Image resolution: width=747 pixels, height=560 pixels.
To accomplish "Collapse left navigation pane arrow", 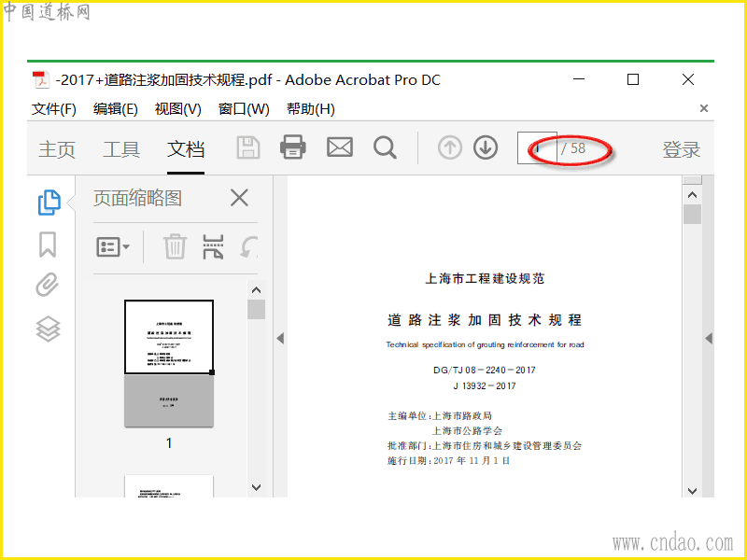I will [280, 338].
